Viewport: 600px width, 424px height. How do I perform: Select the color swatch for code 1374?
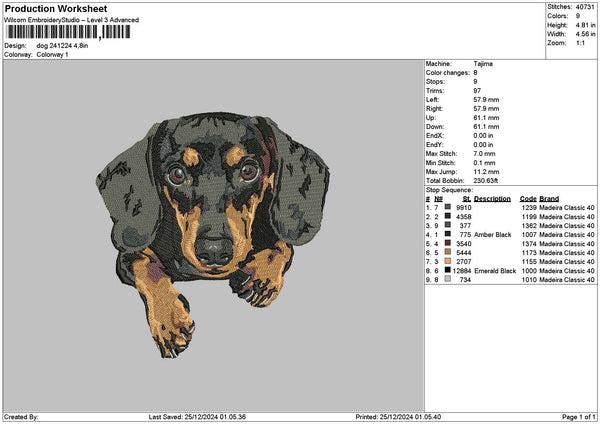pyautogui.click(x=448, y=243)
